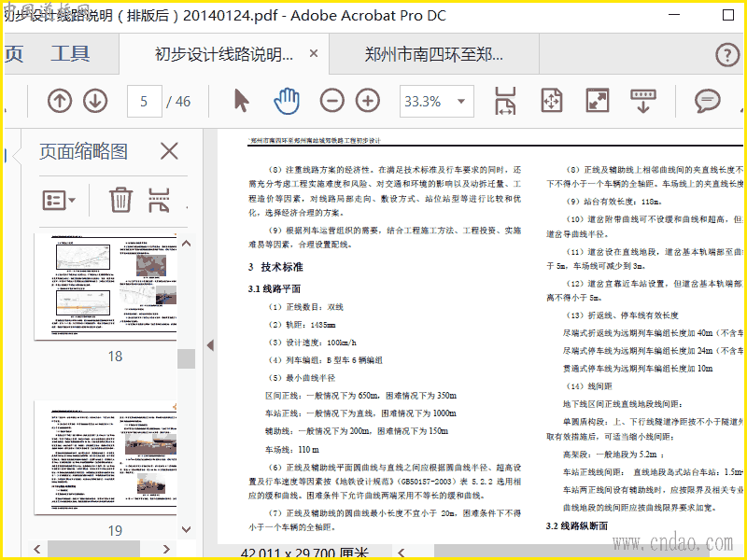Open the comment speech bubble tool

point(708,101)
